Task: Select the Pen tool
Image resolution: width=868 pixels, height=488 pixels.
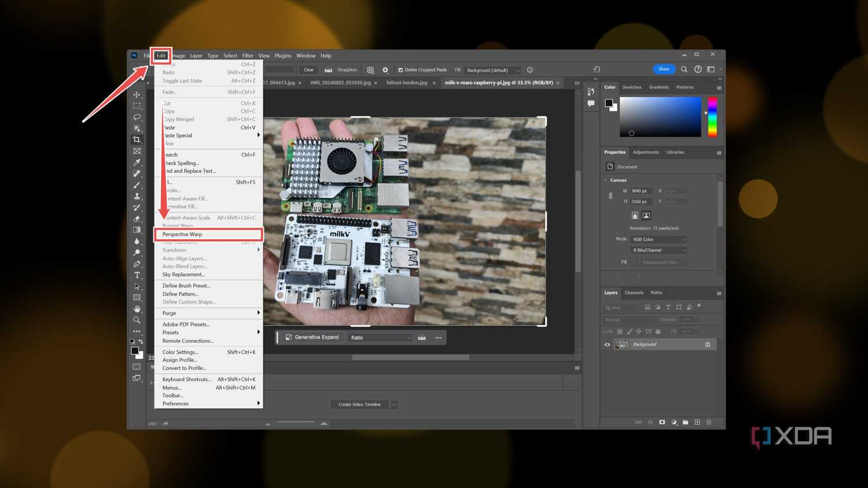Action: [137, 264]
